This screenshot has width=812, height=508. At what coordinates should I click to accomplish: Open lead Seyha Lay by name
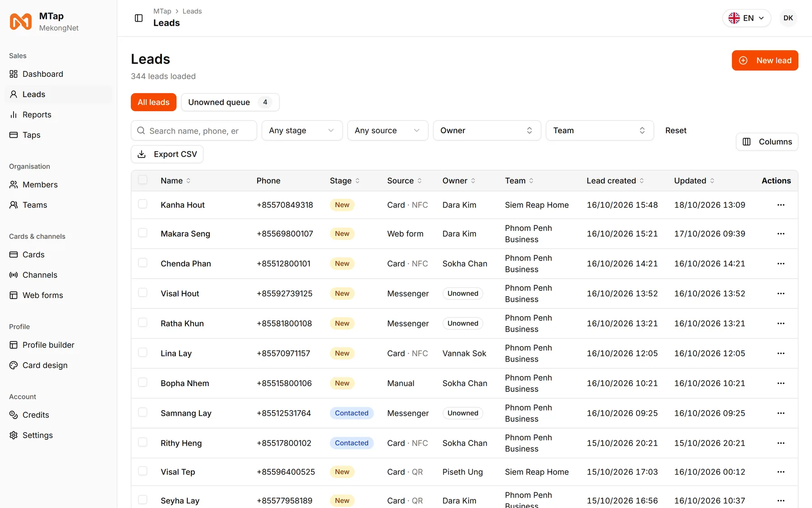tap(180, 501)
